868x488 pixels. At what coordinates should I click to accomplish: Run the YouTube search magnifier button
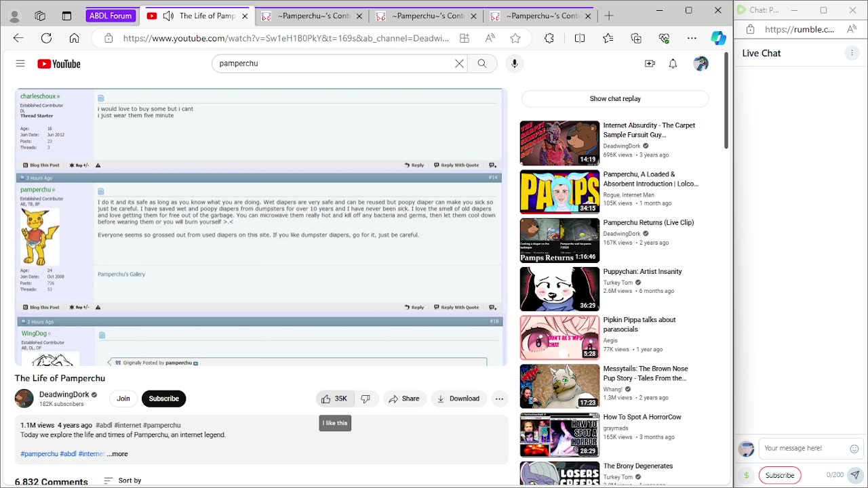pos(482,64)
